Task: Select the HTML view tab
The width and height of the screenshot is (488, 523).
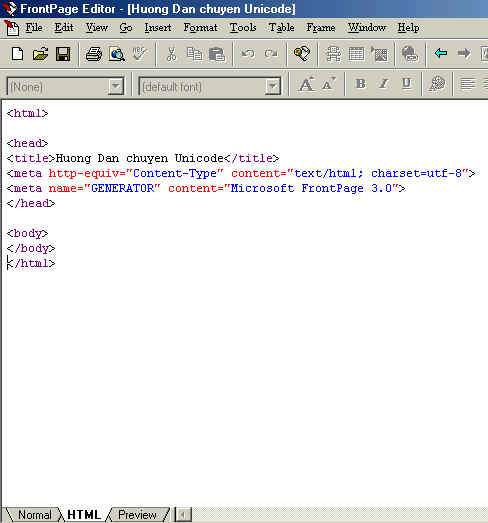Action: 84,515
